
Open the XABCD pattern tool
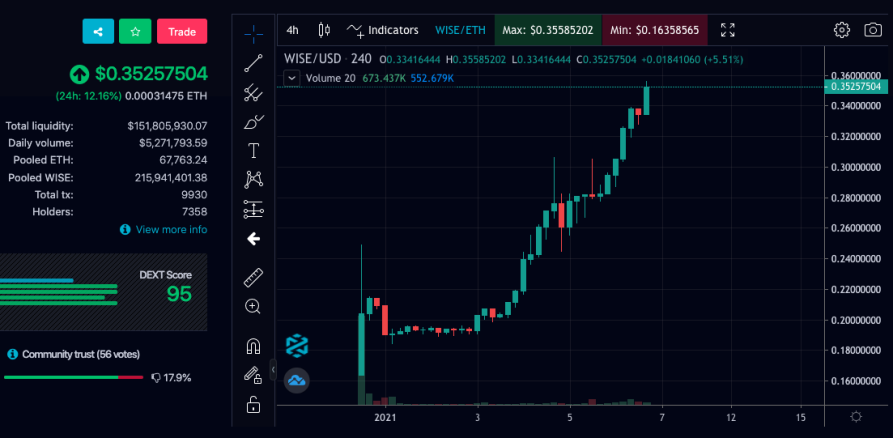(253, 180)
